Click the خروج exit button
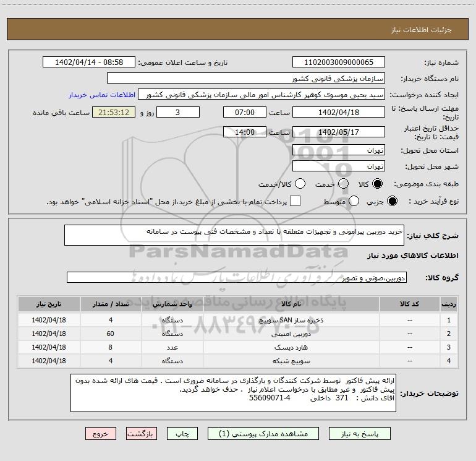Viewport: 476px width, 461px height. pos(101,434)
